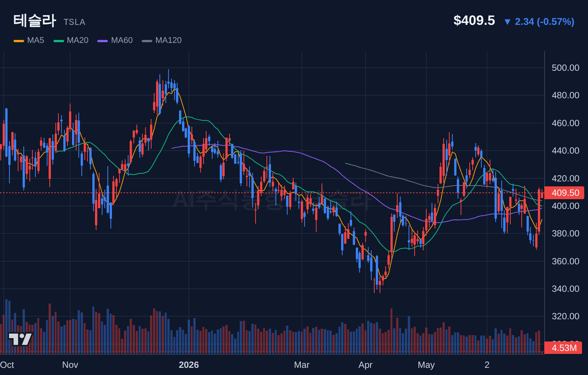Click the 4.53M volume tag
588x375 pixels.
pos(564,348)
